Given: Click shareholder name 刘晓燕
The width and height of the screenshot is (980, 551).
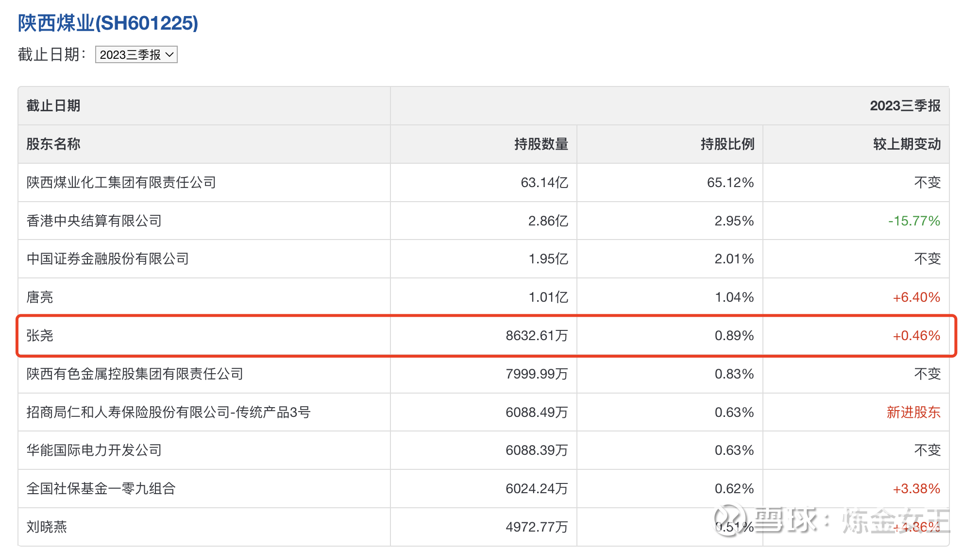Looking at the screenshot, I should click(47, 527).
